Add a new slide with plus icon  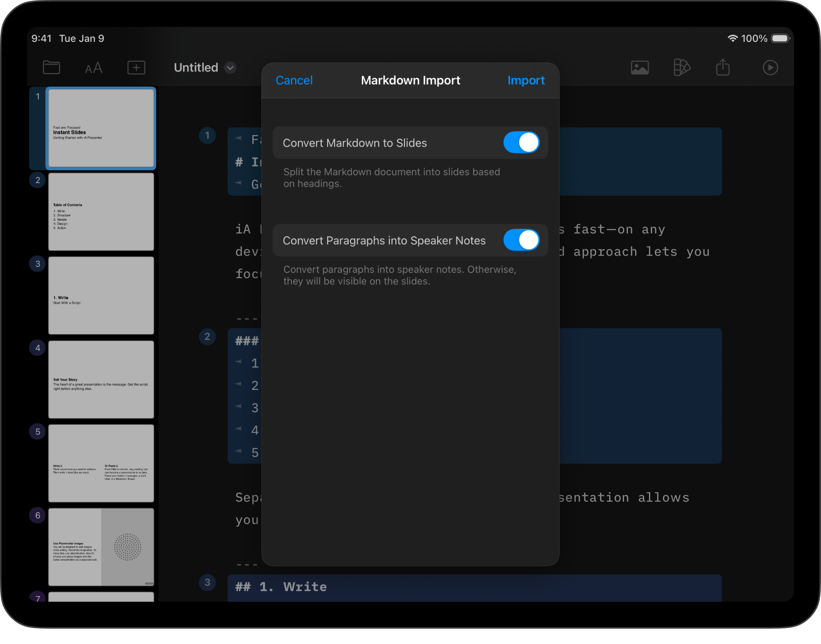coord(136,68)
